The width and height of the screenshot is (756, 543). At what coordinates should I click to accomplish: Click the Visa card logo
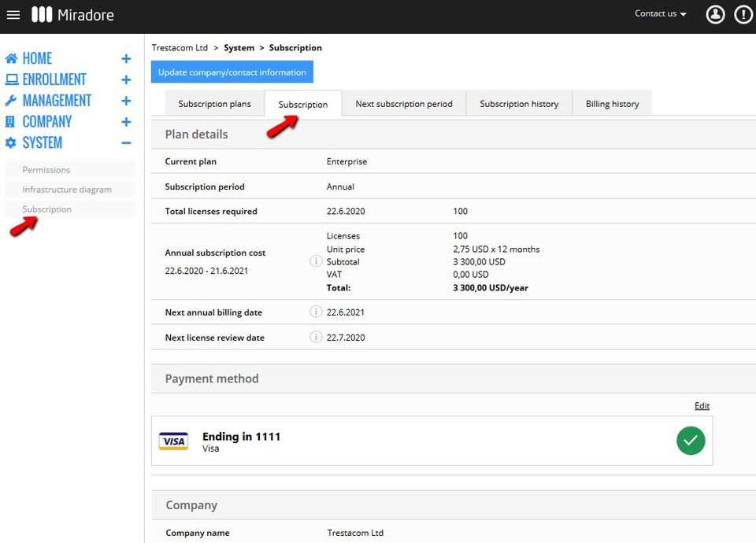[x=173, y=441]
